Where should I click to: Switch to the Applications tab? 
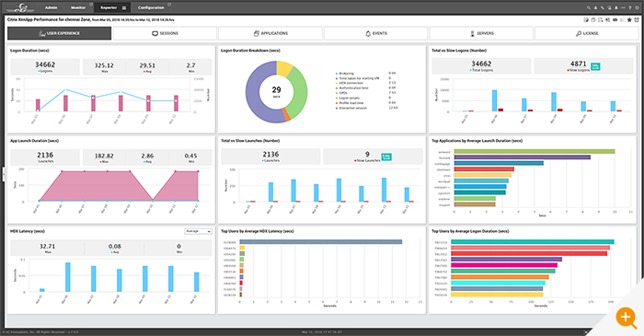[x=270, y=33]
